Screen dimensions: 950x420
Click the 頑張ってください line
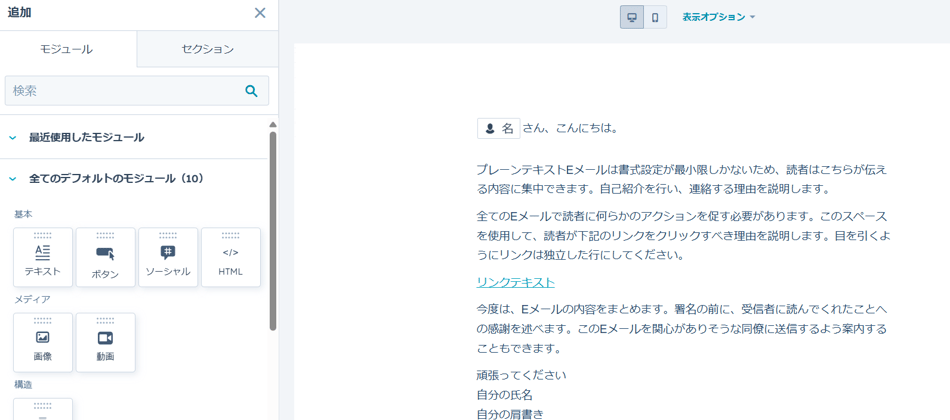tap(522, 375)
